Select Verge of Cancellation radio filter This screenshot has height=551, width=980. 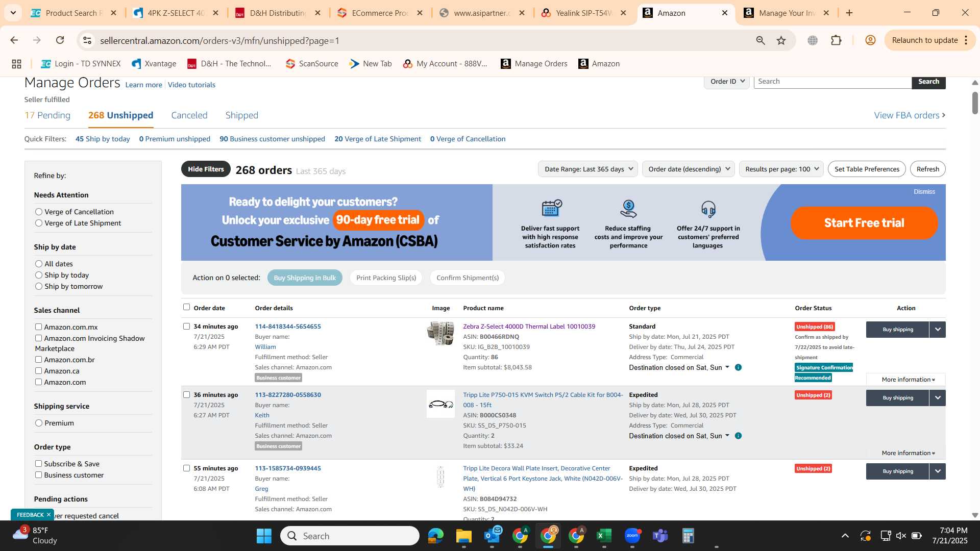[x=38, y=212]
